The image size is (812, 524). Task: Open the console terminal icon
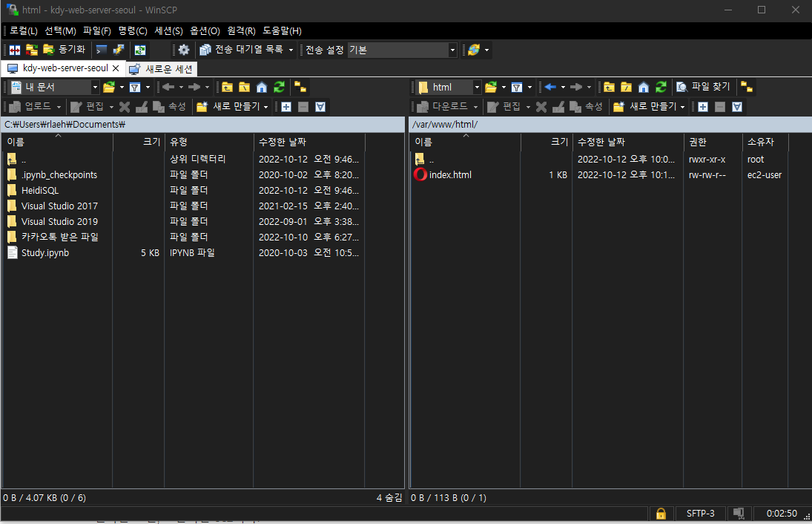(102, 50)
